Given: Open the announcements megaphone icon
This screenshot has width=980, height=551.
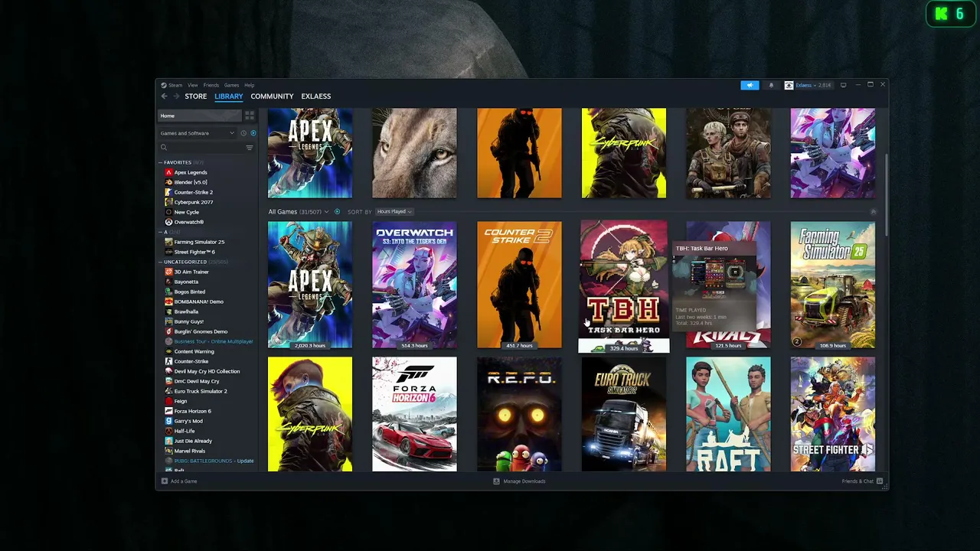Looking at the screenshot, I should tap(750, 85).
